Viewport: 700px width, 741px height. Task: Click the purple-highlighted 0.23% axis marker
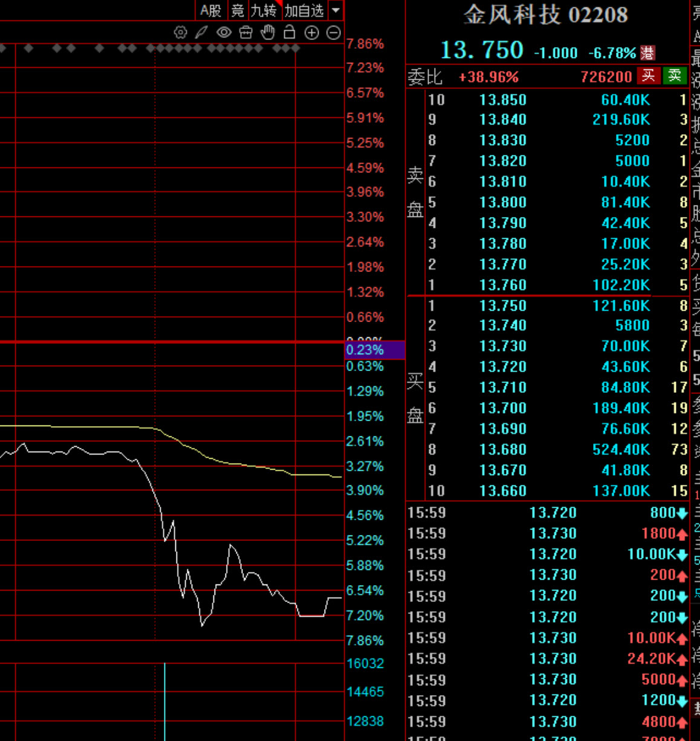coord(375,350)
